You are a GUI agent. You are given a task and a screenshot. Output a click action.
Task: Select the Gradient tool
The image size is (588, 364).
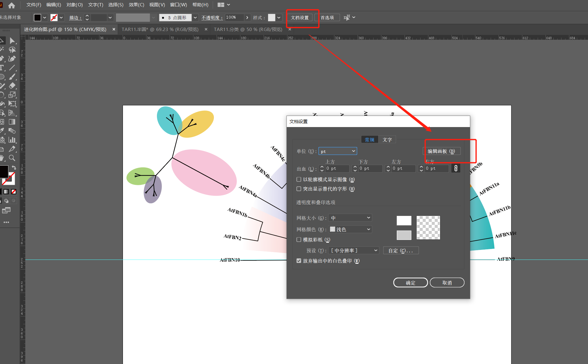pyautogui.click(x=12, y=122)
